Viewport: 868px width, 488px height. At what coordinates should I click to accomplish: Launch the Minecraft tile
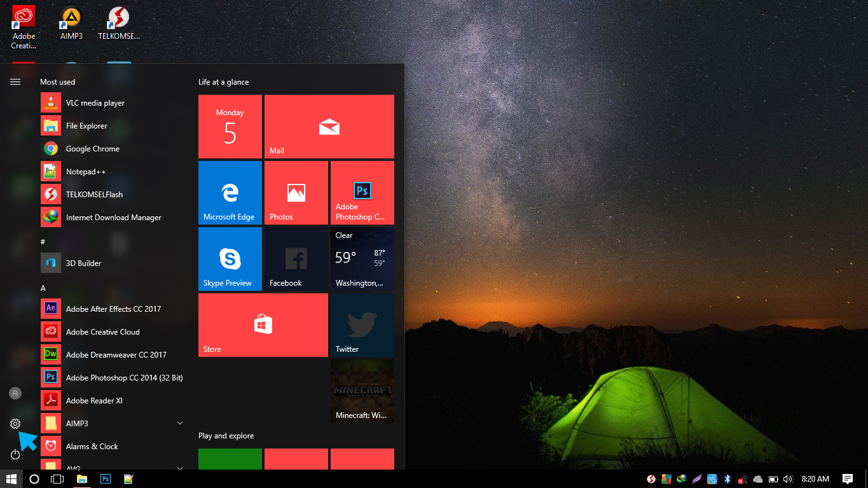(x=362, y=391)
